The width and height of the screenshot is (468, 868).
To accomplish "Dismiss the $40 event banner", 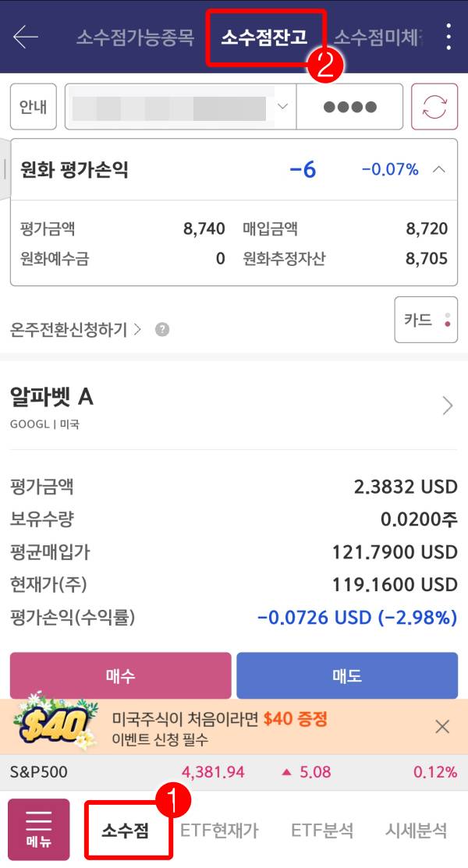I will coord(443,728).
